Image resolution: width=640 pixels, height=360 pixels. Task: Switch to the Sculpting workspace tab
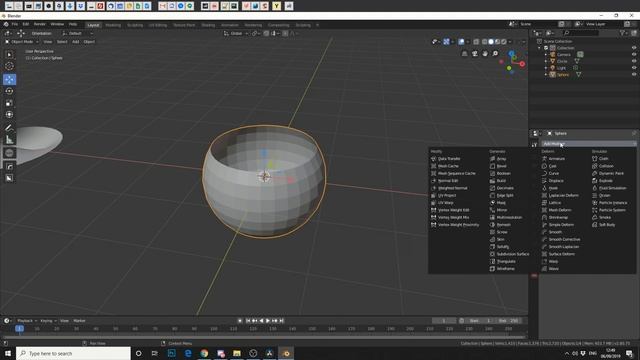tap(135, 25)
